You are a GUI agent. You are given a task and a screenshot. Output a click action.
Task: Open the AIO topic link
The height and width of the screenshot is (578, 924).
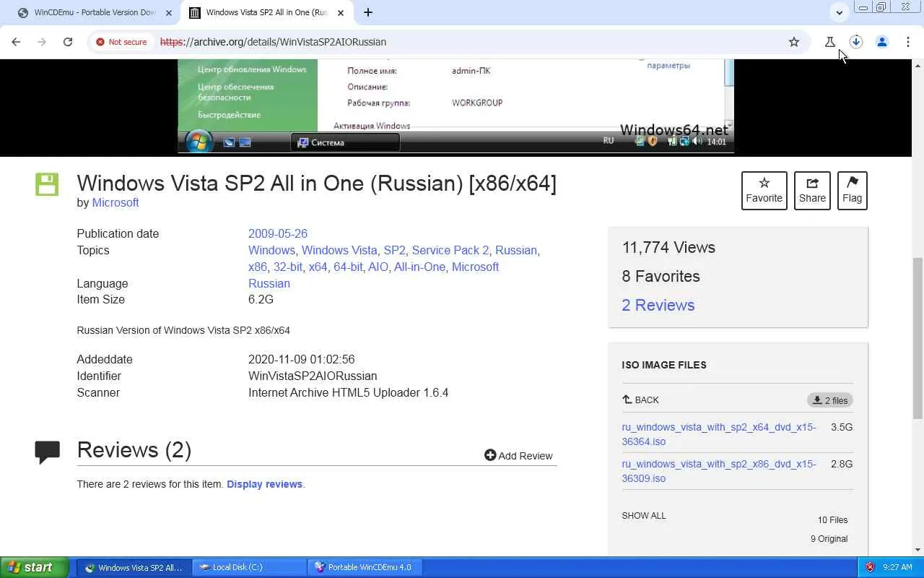[378, 267]
